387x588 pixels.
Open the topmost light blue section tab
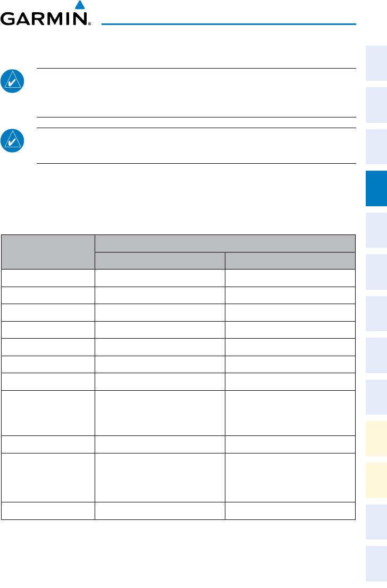tap(376, 63)
